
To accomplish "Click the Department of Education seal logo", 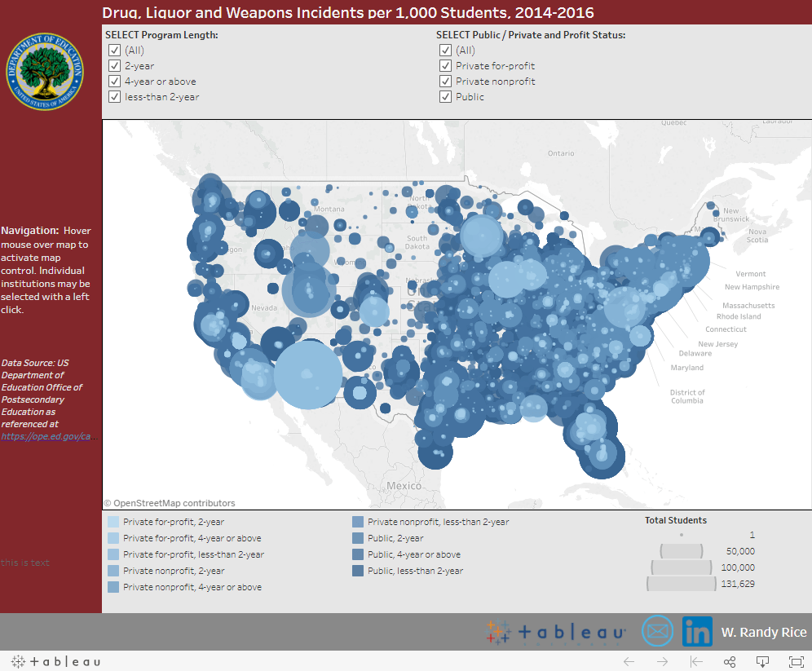I will 45,72.
